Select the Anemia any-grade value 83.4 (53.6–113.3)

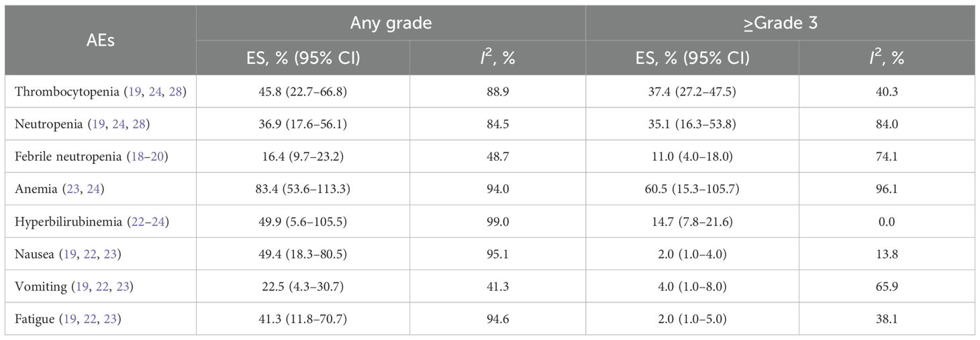(x=303, y=189)
